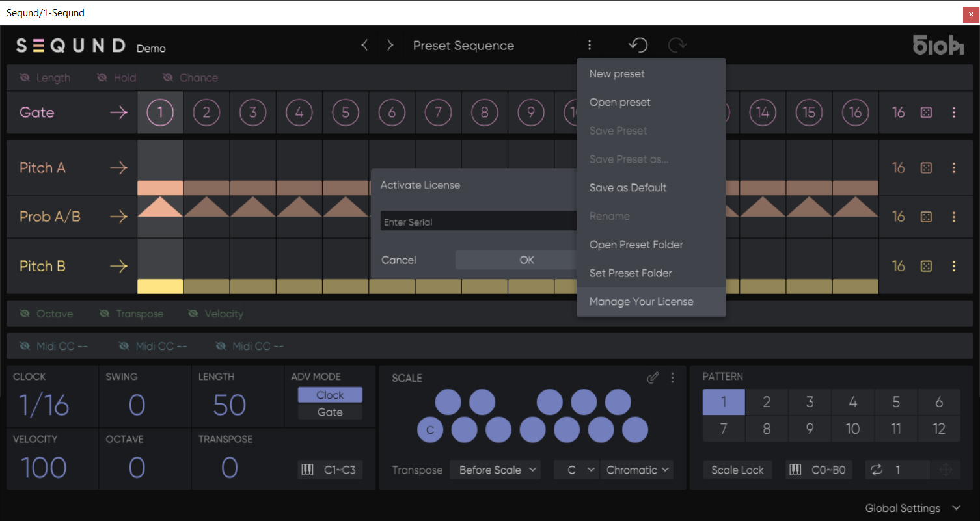The width and height of the screenshot is (980, 521).
Task: Click the Scale panel link icon
Action: pos(653,378)
